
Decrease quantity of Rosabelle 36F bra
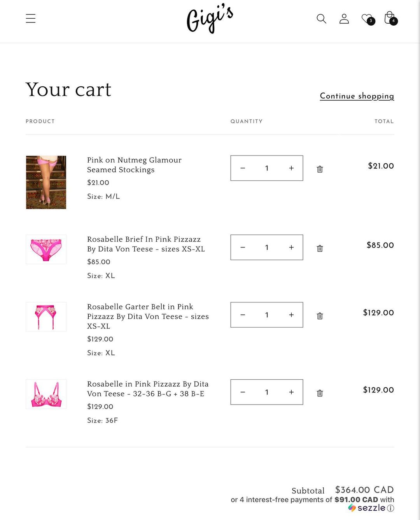pos(243,393)
